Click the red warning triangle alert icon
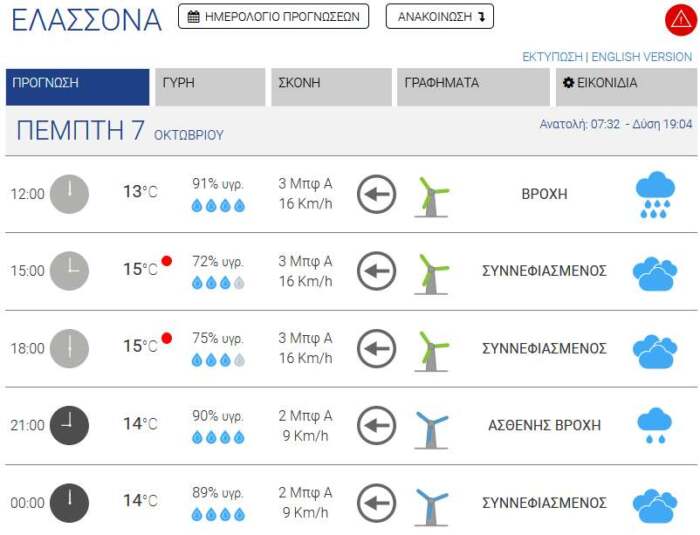 pos(680,20)
